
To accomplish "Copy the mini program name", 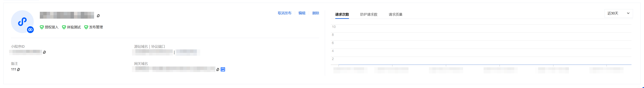I will pyautogui.click(x=98, y=16).
